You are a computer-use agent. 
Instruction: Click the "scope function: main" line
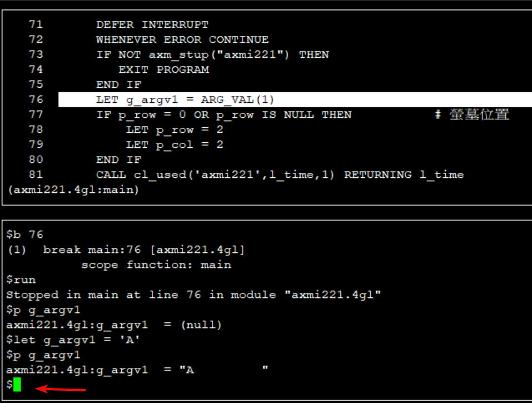click(x=156, y=265)
